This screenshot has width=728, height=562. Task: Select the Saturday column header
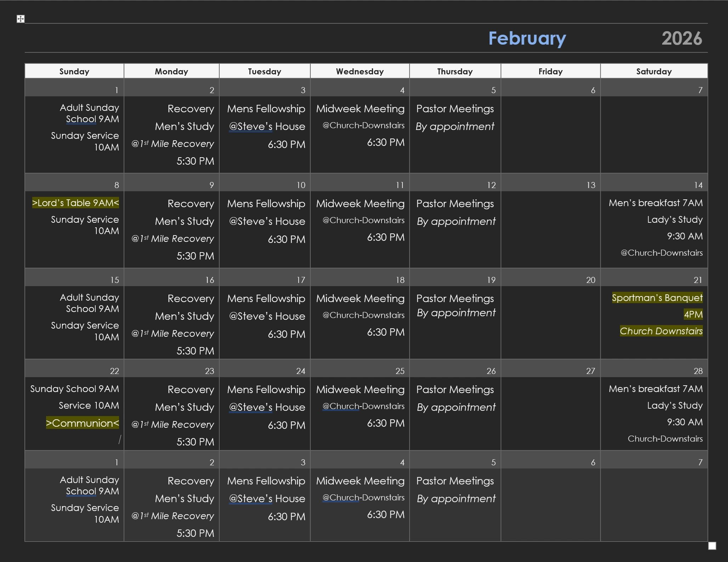tap(654, 71)
